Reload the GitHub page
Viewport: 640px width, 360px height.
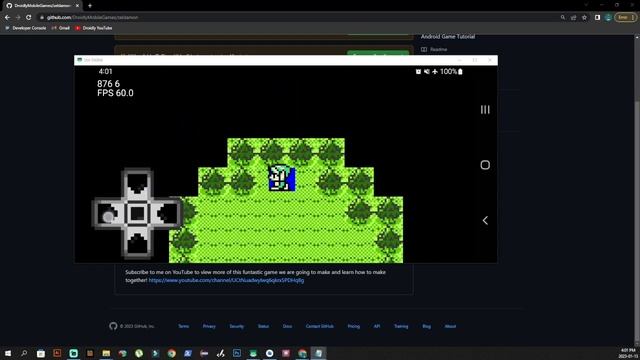click(29, 18)
